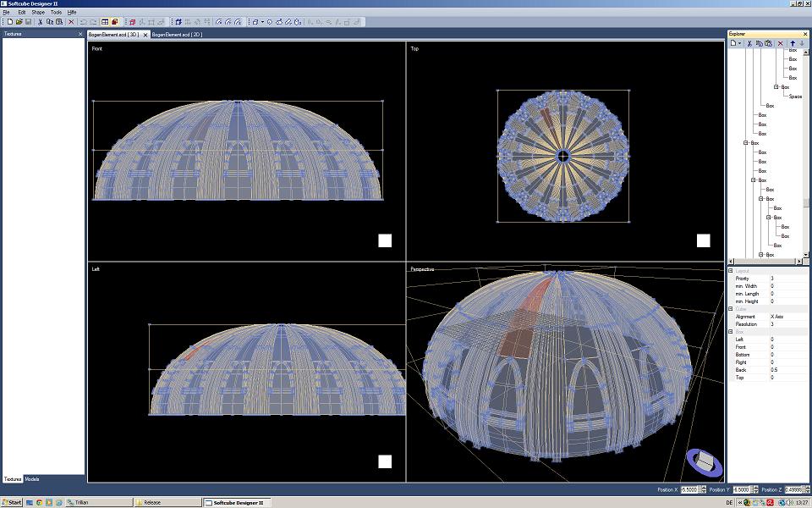The image size is (812, 508).
Task: Click the red Delete X icon in main toolbar
Action: pyautogui.click(x=70, y=21)
